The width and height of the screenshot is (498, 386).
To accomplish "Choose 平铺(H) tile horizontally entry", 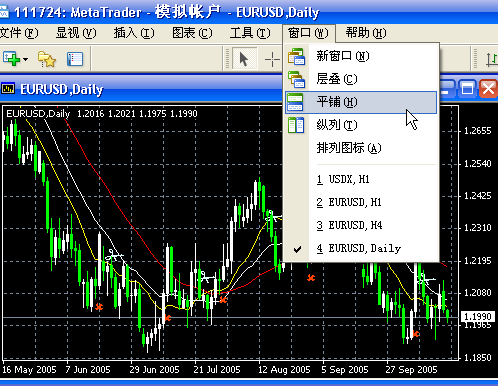I will [361, 102].
